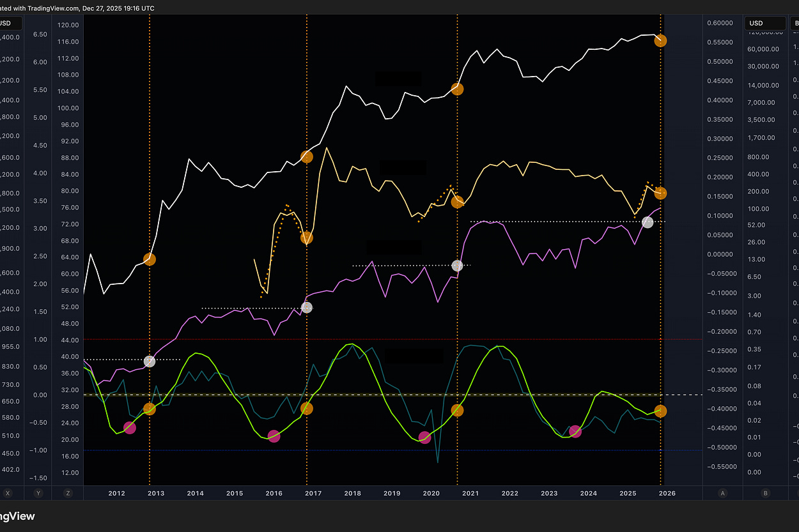Select white circle on purple line near 2021

457,266
